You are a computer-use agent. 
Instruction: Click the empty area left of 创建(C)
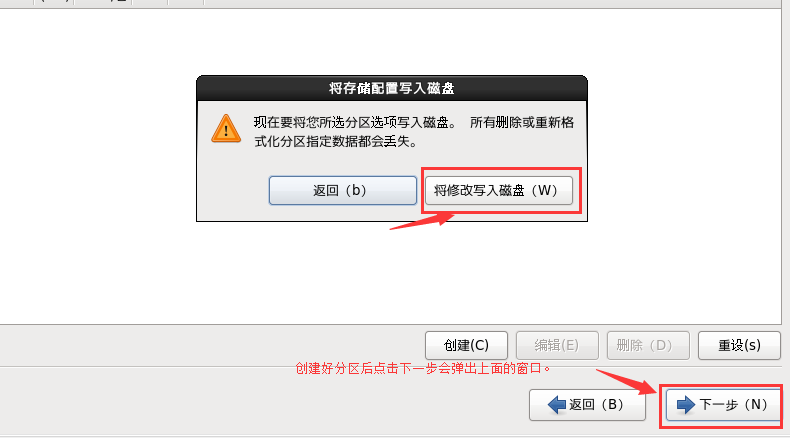point(212,345)
